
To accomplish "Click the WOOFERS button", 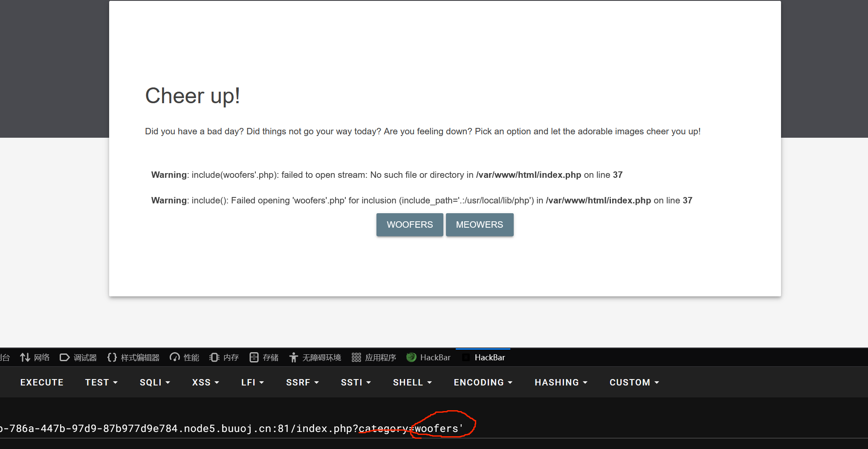I will pyautogui.click(x=409, y=225).
